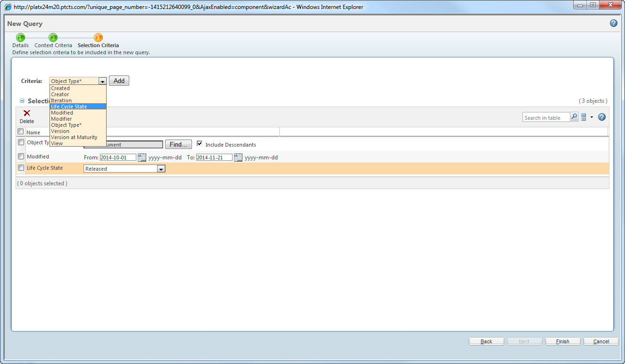Image resolution: width=625 pixels, height=364 pixels.
Task: Close the Internet Explorer window
Action: tap(610, 5)
